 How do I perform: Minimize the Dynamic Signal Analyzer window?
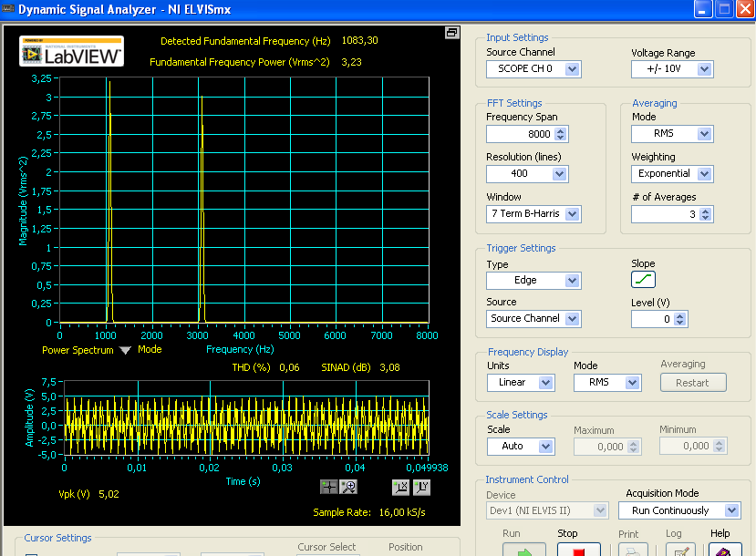point(703,9)
